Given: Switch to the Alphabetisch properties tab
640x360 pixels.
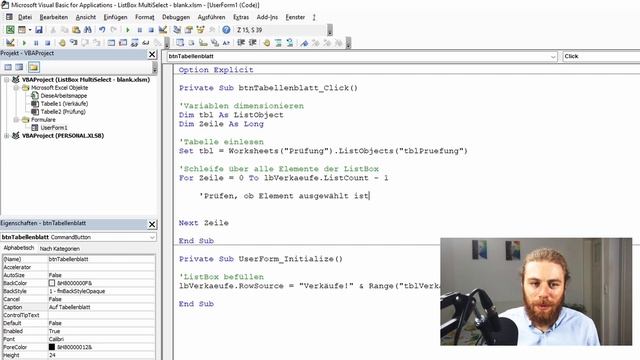Looking at the screenshot, I should coord(19,248).
